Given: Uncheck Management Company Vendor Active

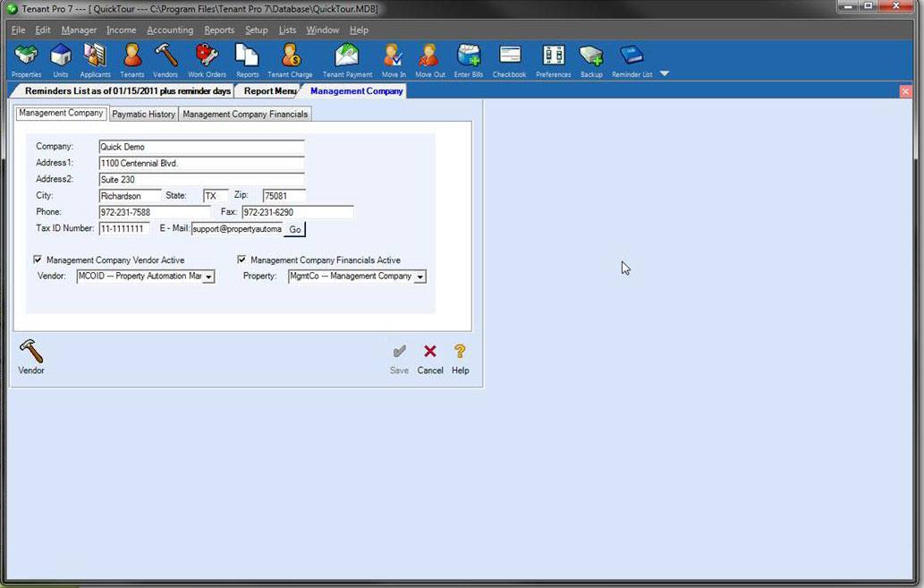Looking at the screenshot, I should click(x=38, y=260).
